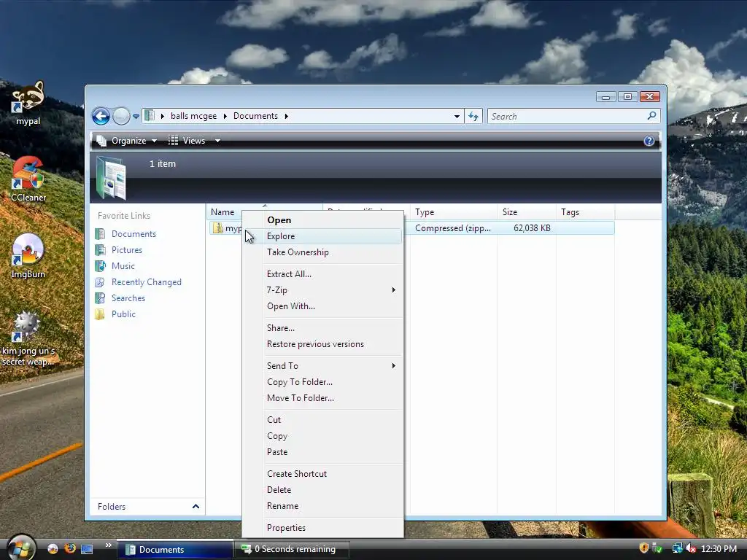Click balls mcgee breadcrumb segment
The image size is (747, 560).
click(x=193, y=116)
